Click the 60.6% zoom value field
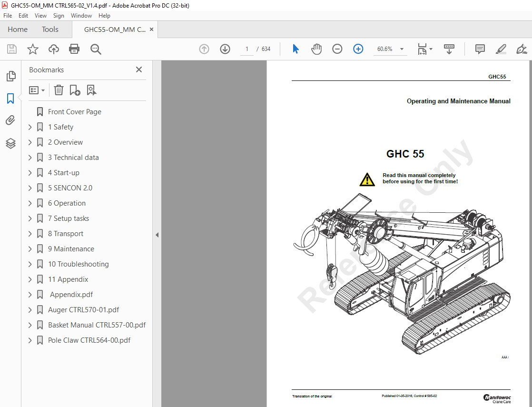This screenshot has height=407, width=532. pyautogui.click(x=385, y=49)
